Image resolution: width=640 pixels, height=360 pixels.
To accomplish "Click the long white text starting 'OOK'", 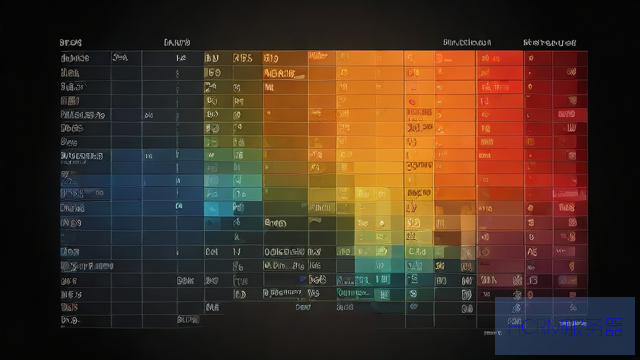I will coord(284,252).
